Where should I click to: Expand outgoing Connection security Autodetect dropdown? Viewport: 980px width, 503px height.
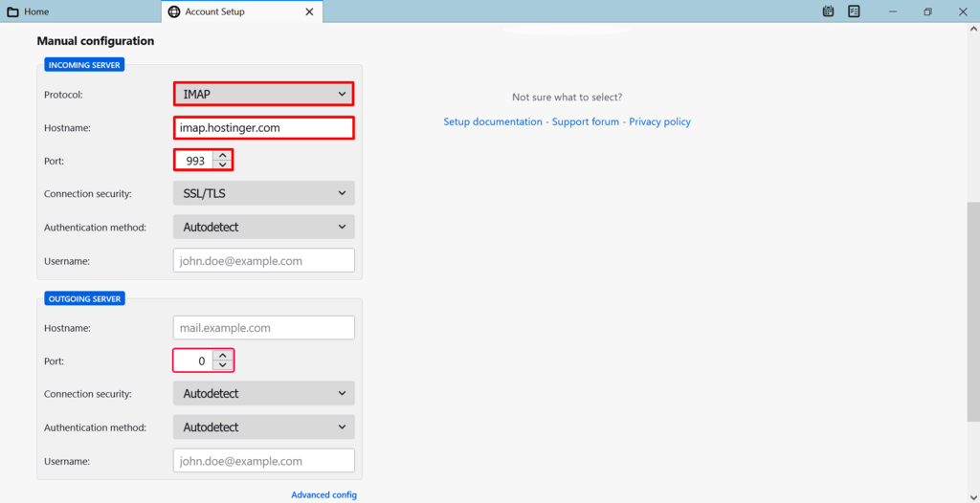pos(263,393)
